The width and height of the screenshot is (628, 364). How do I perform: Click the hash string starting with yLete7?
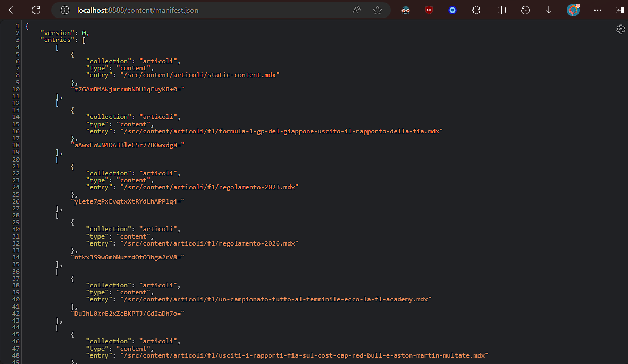128,201
